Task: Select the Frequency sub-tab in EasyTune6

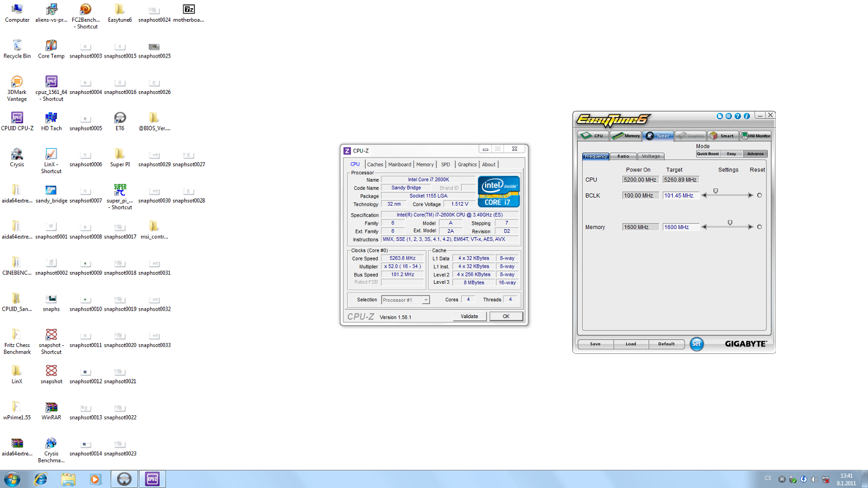Action: pos(596,156)
